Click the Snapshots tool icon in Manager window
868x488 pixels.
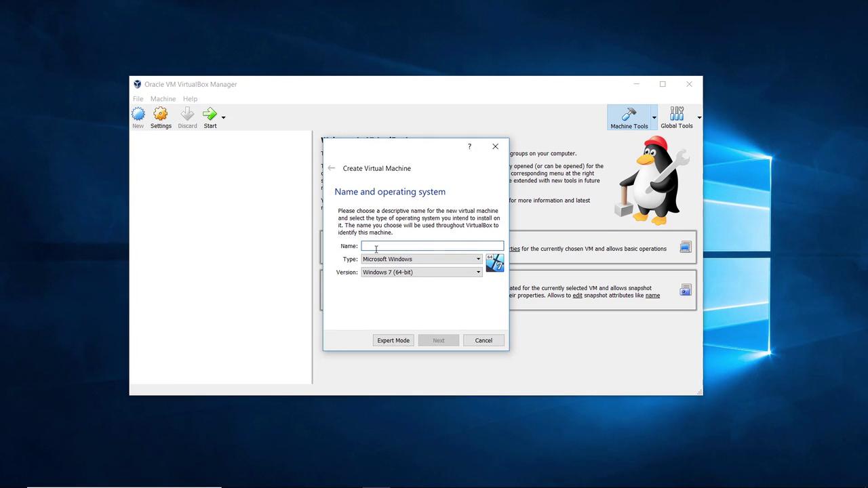[x=685, y=291]
